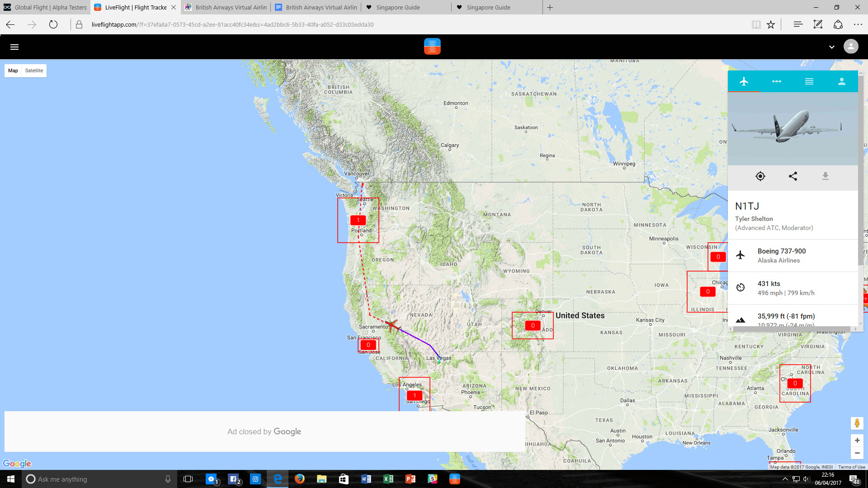Open the pilot profile tab icon
Viewport: 868px width, 488px height.
[841, 81]
